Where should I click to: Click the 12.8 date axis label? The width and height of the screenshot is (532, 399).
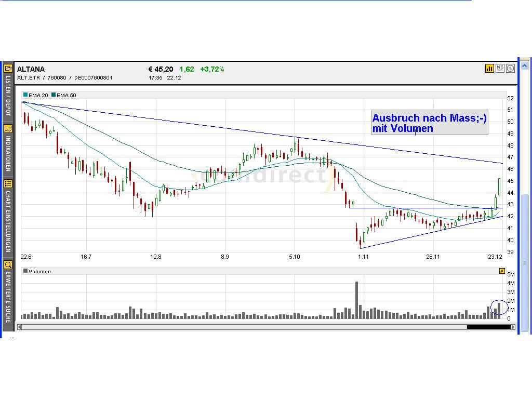pos(156,257)
